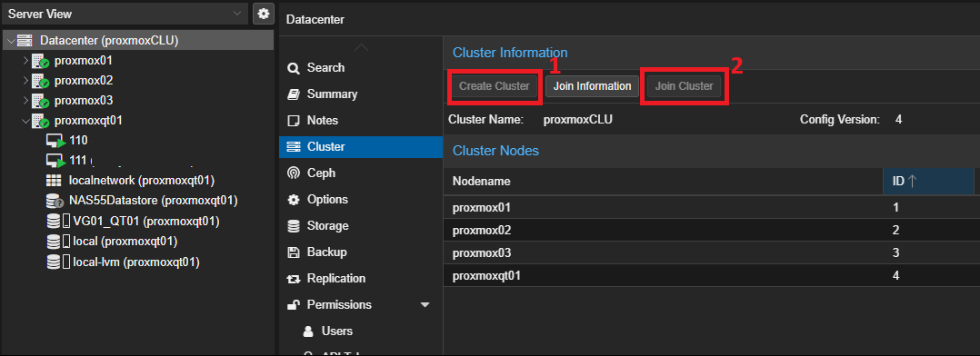Select the proxmox02 row in Cluster Nodes

711,230
